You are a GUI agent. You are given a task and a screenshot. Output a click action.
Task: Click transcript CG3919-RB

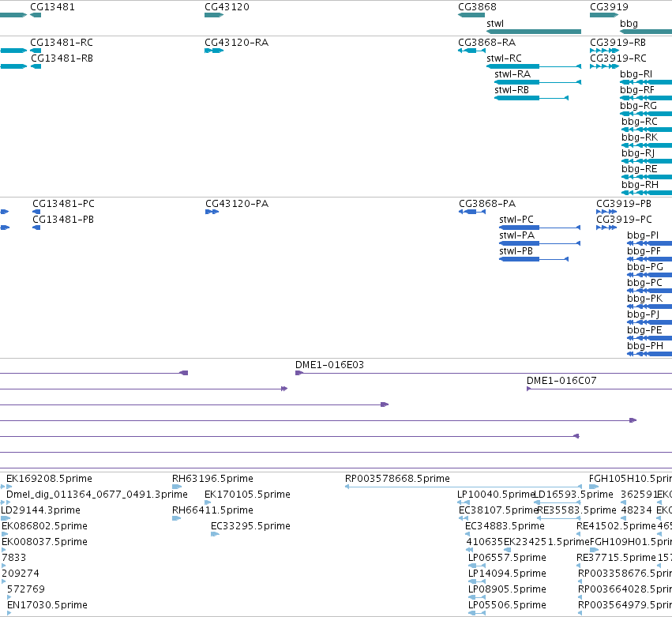pos(618,43)
